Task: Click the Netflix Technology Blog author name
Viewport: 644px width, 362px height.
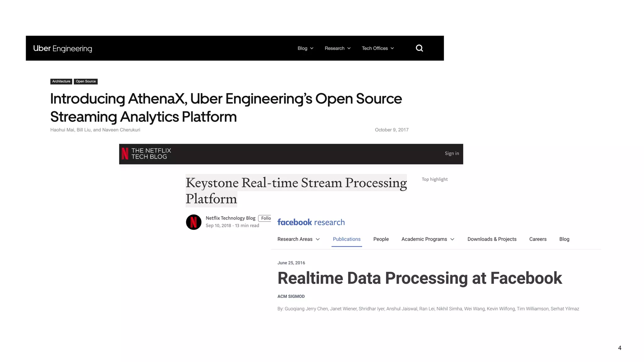Action: 230,218
